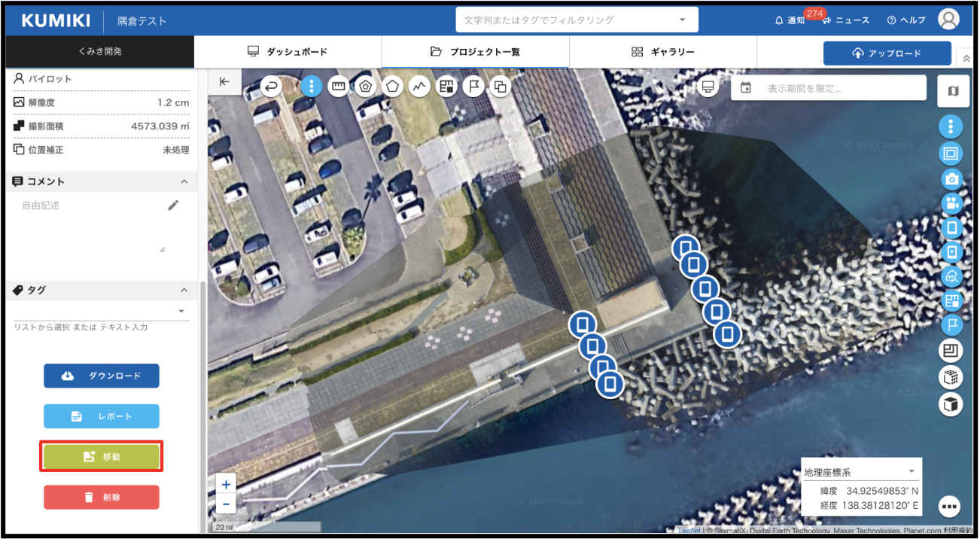Screen dimensions: 980x539
Task: Collapse the left side panel arrow
Action: tap(224, 82)
